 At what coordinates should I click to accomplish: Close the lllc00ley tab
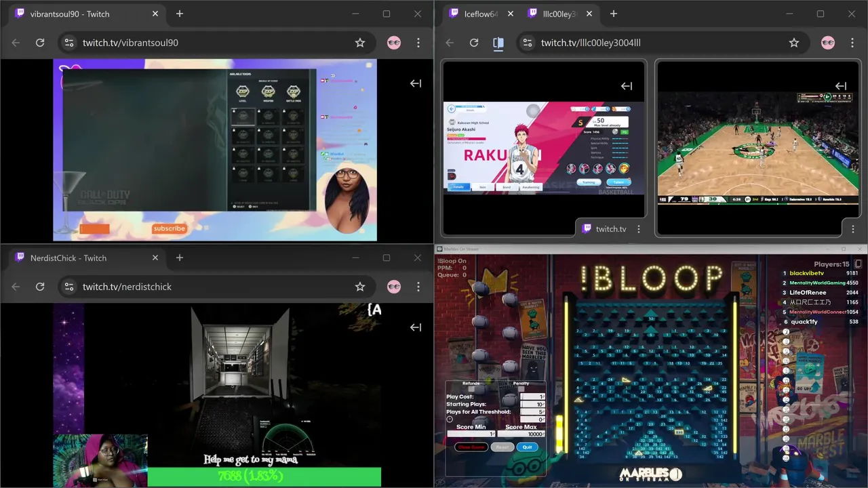click(x=589, y=14)
